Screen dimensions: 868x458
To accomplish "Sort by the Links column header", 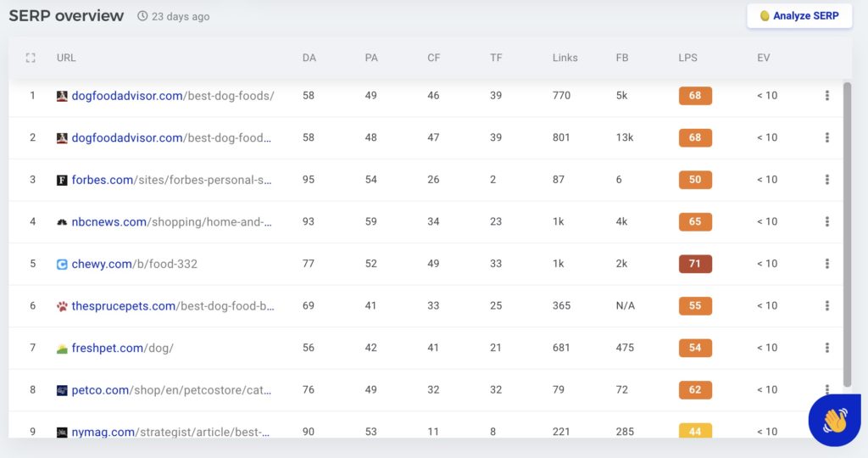I will point(565,58).
